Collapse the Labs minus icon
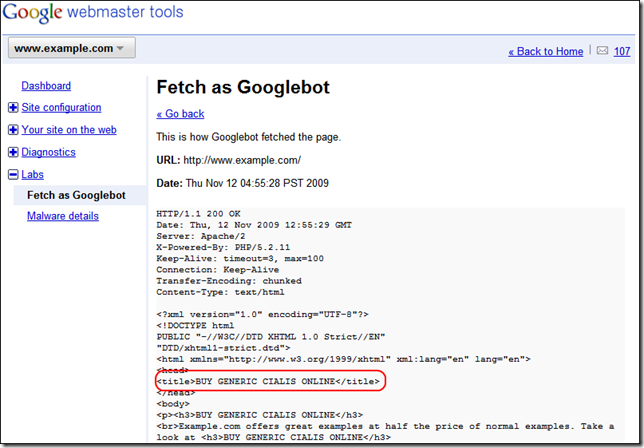This screenshot has width=644, height=448. coord(13,175)
